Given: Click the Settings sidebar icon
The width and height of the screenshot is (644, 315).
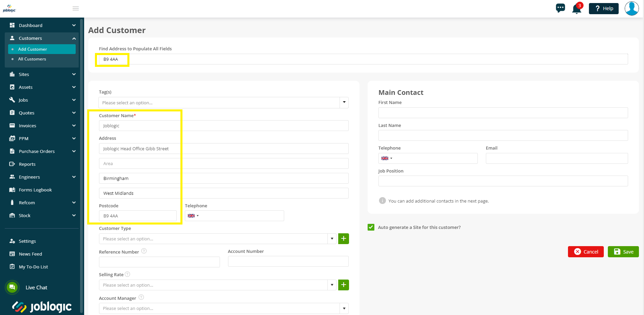Looking at the screenshot, I should coord(12,241).
